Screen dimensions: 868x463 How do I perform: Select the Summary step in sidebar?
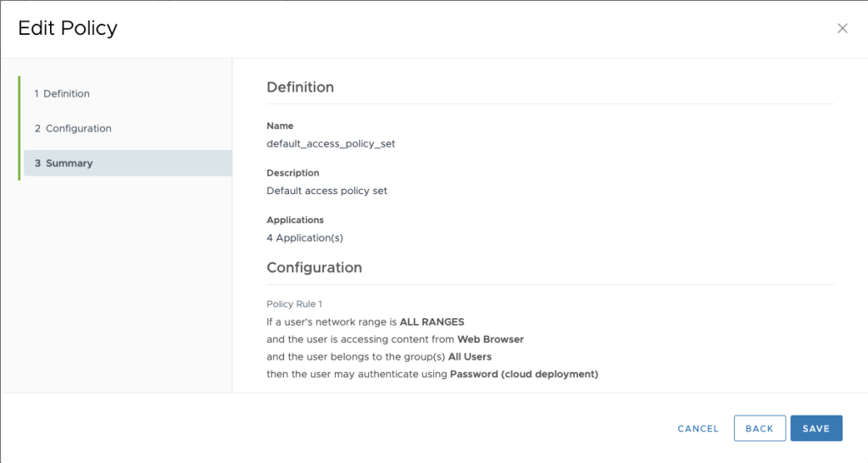[x=64, y=163]
